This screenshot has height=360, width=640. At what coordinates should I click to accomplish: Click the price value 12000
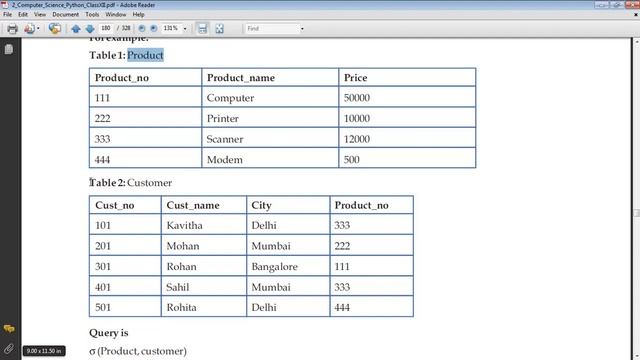click(357, 139)
